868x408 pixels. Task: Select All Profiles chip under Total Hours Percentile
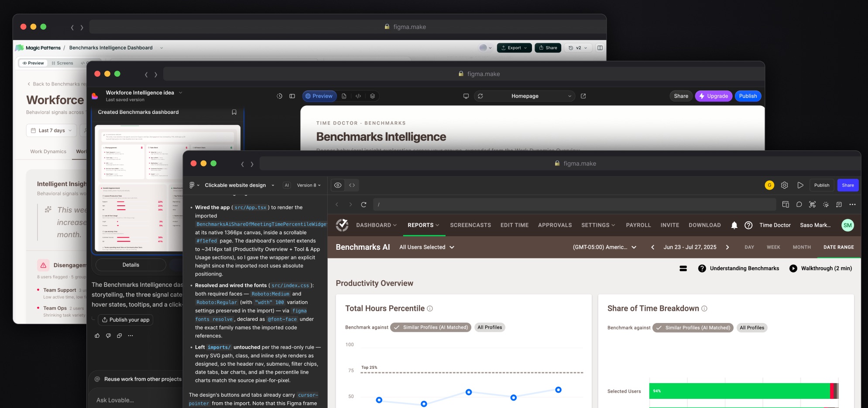490,327
